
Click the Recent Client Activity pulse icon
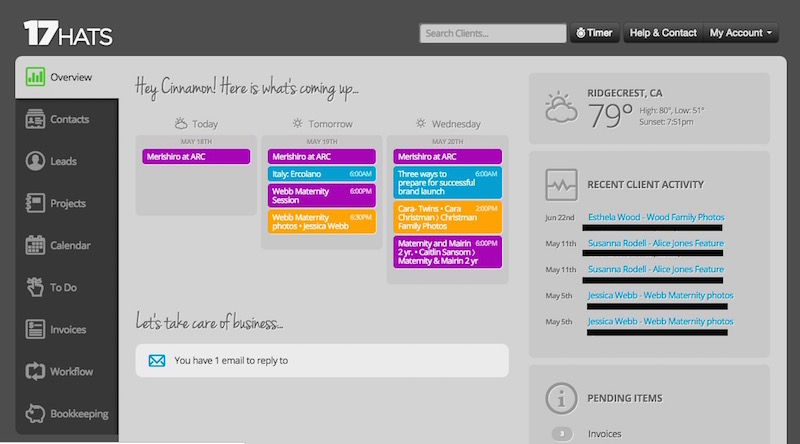point(561,185)
